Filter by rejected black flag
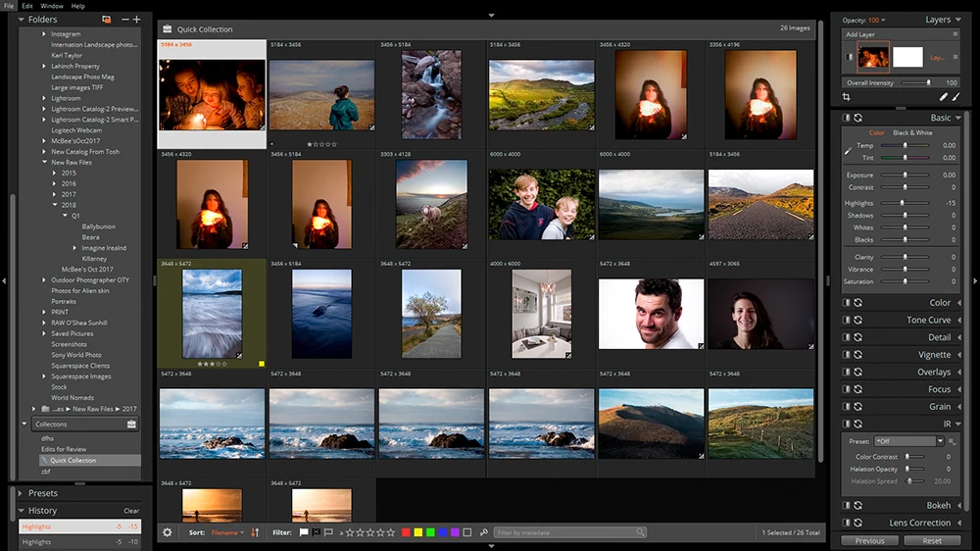The image size is (980, 551). pos(317,532)
